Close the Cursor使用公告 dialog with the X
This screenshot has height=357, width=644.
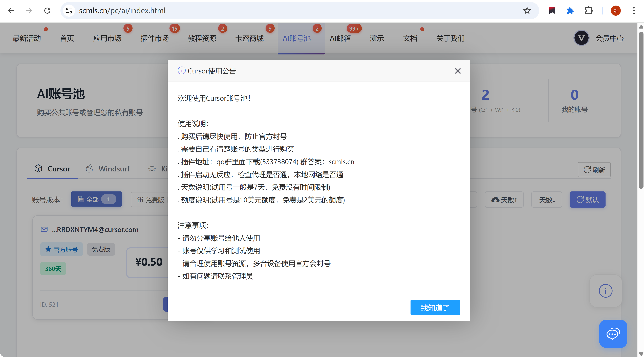coord(458,71)
